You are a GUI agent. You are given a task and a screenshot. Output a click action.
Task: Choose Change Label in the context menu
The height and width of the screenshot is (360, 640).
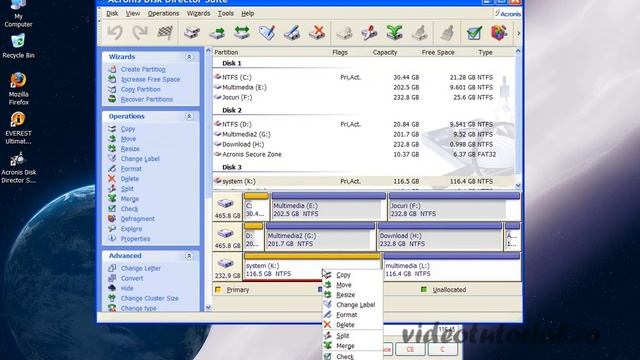click(x=353, y=305)
